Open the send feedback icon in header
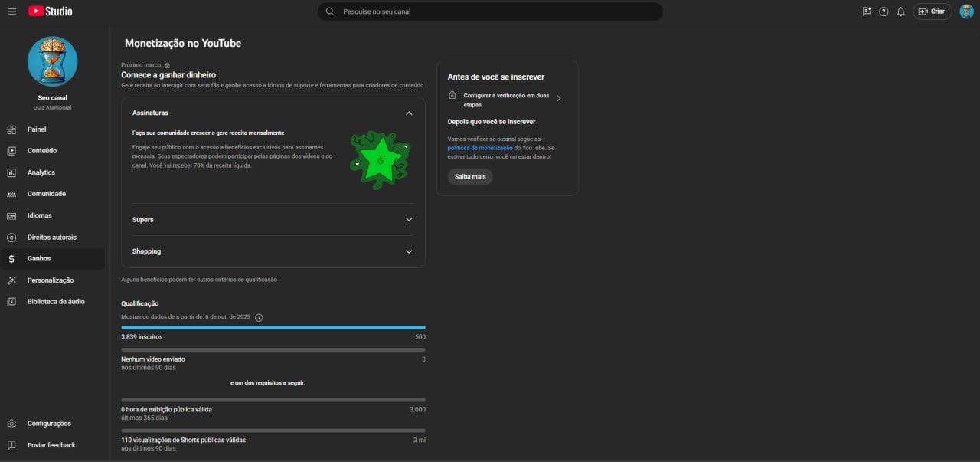Screen dimensions: 980x462 [867, 11]
